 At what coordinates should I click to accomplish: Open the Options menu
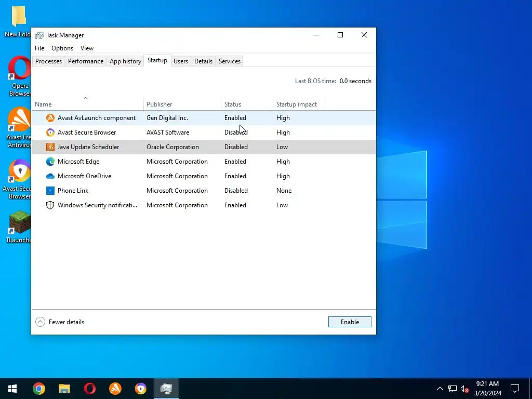click(62, 48)
